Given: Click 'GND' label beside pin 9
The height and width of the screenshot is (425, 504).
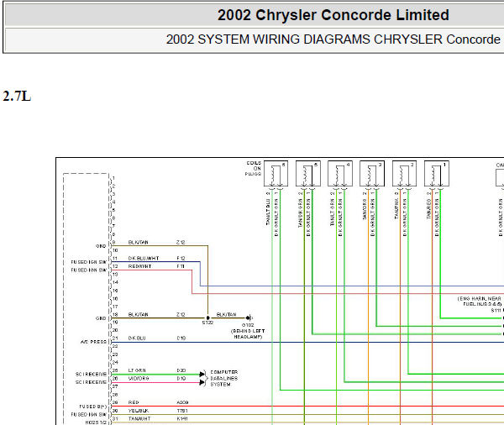Looking at the screenshot, I should click(101, 246).
